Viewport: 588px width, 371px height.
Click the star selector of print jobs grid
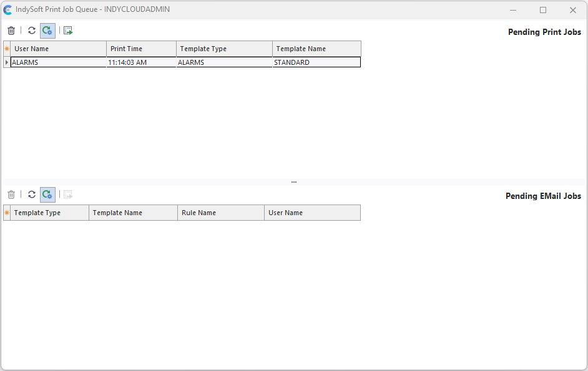click(x=7, y=49)
